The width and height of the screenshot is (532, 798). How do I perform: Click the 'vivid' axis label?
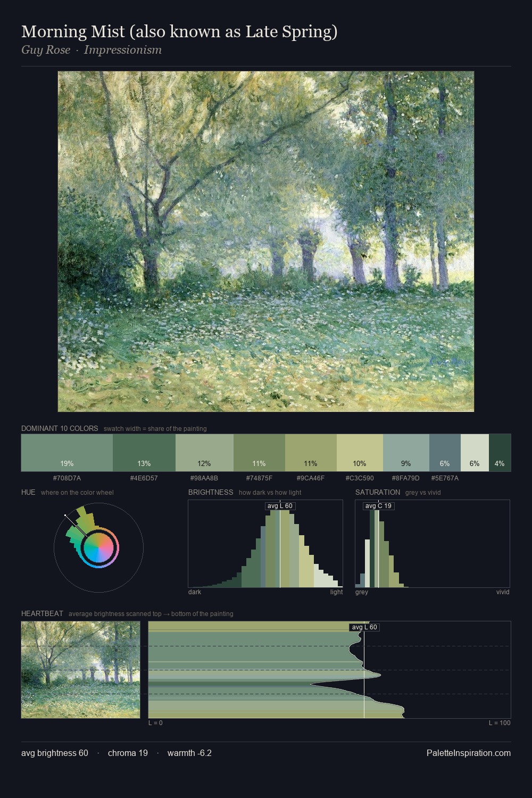pos(503,592)
